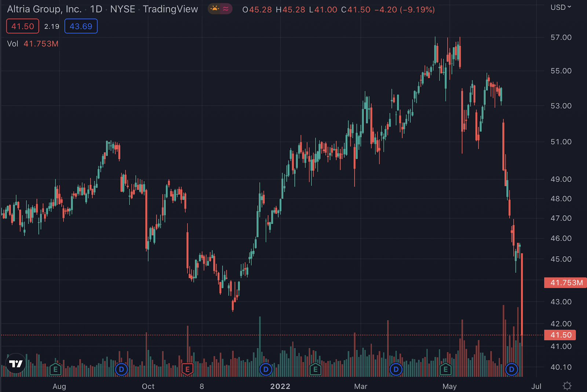Viewport: 587px width, 392px height.
Task: Click the earnings marker near Aug
Action: coord(55,369)
